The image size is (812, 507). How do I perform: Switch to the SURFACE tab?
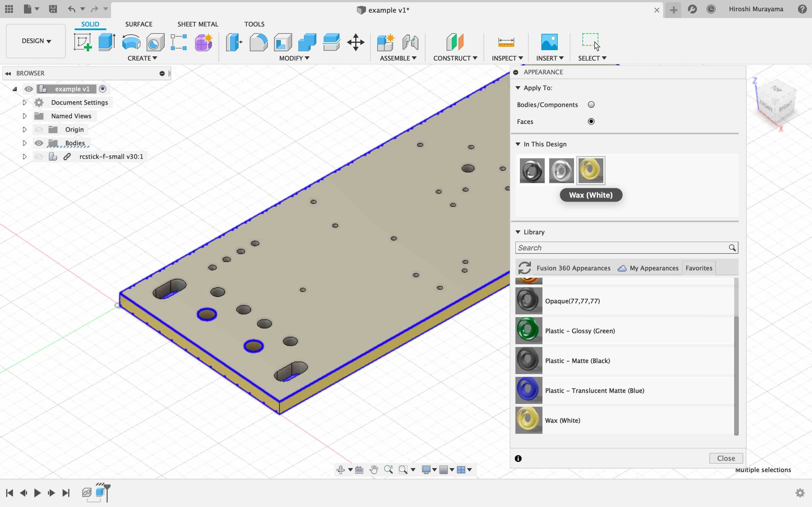(139, 24)
